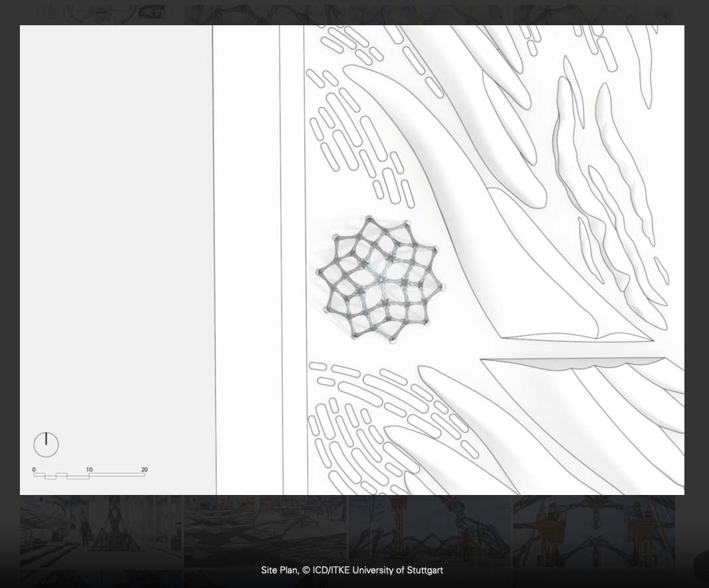This screenshot has width=709, height=588.
Task: Click the "10" label on the scale bar
Action: pyautogui.click(x=90, y=469)
